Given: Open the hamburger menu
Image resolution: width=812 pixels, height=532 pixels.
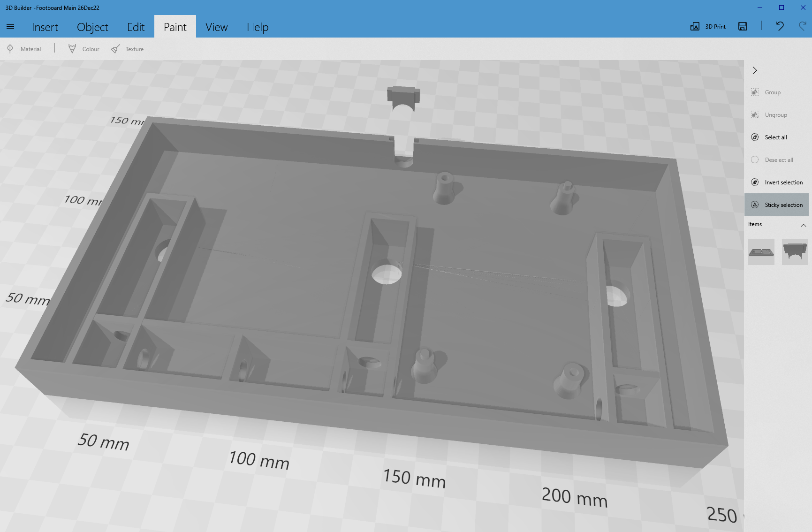Looking at the screenshot, I should (x=10, y=27).
